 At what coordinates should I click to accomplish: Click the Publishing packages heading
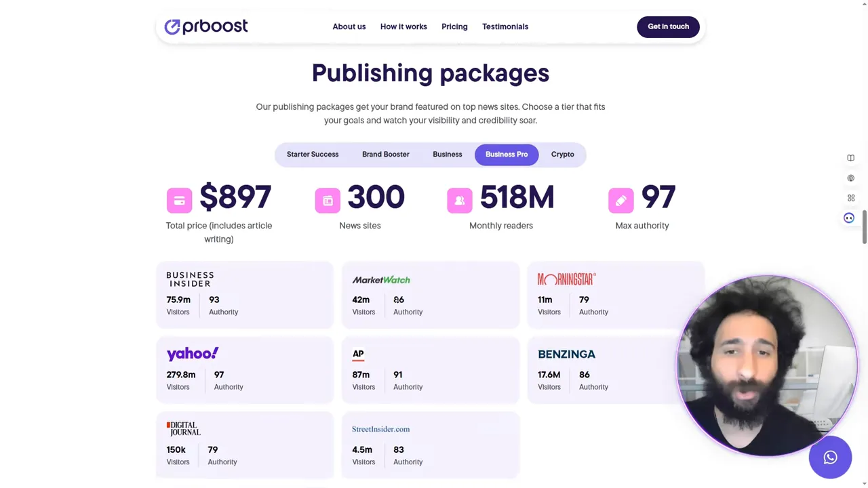[x=431, y=73]
